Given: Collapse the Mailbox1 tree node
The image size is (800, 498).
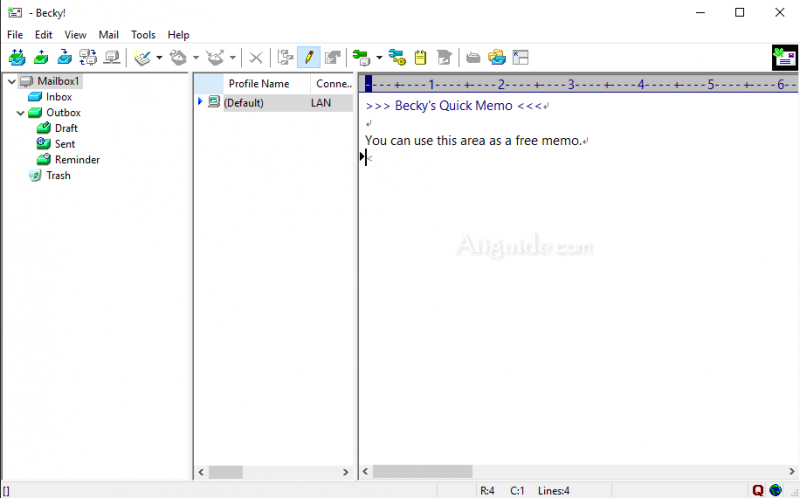Looking at the screenshot, I should [11, 82].
